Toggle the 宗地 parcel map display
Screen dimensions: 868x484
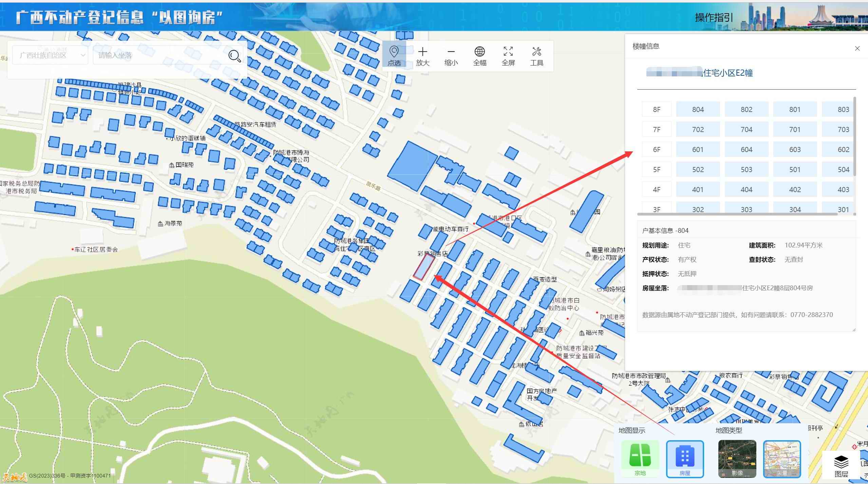(640, 458)
